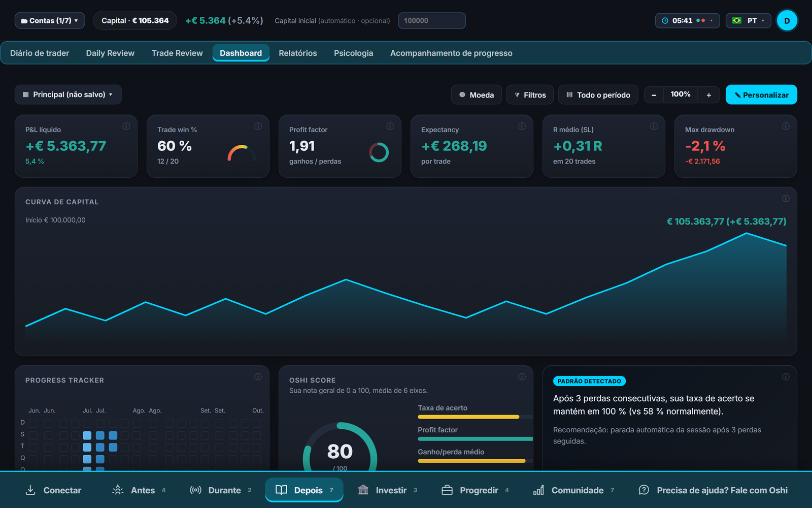
Task: Open the Contas (1/7) dropdown
Action: coord(50,20)
